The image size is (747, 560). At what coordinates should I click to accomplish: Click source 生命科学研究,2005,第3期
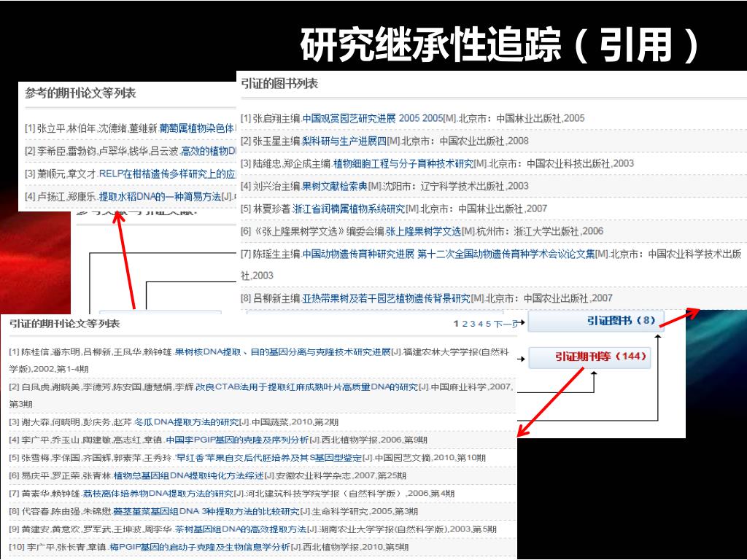pyautogui.click(x=365, y=511)
